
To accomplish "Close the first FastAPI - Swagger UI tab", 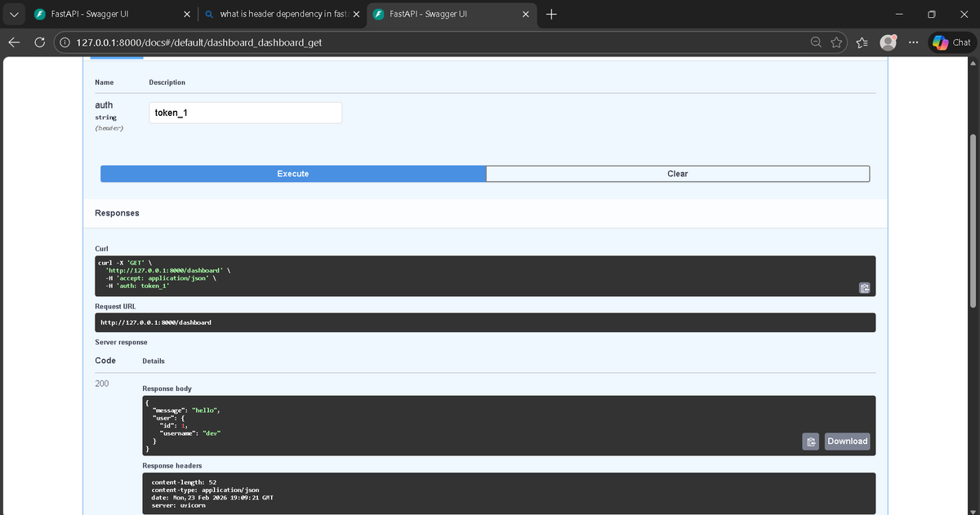I will 187,14.
